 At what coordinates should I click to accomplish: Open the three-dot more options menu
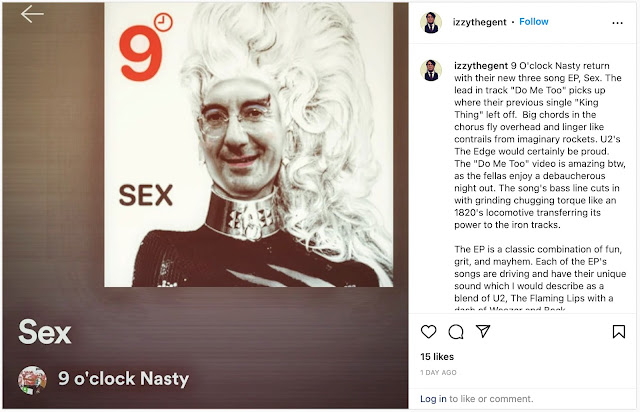pos(618,23)
